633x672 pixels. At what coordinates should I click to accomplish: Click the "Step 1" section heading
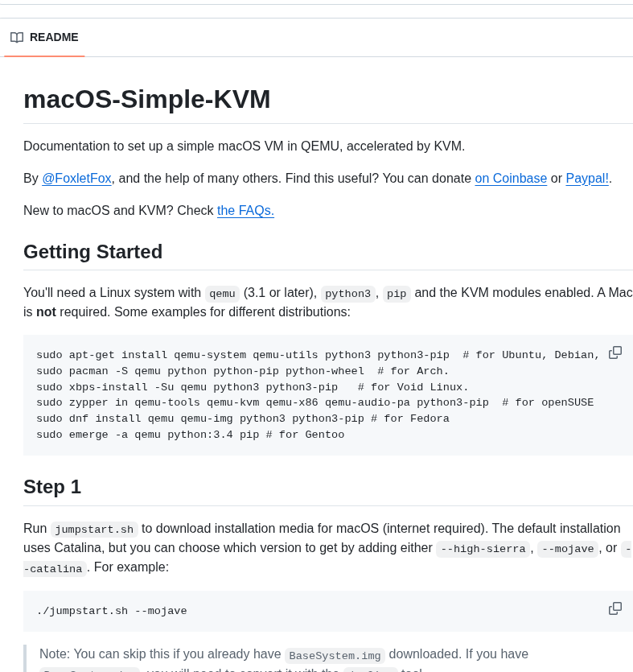(52, 487)
